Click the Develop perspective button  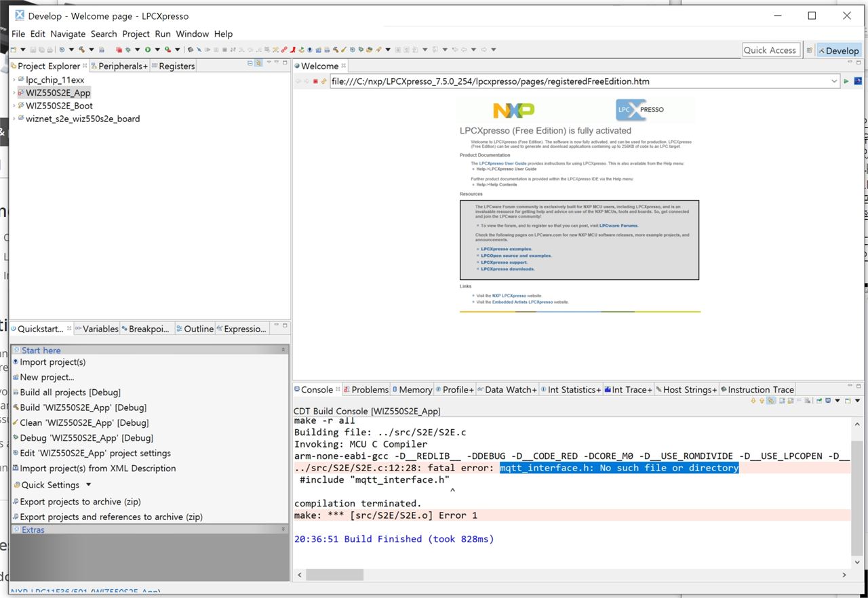click(x=839, y=50)
